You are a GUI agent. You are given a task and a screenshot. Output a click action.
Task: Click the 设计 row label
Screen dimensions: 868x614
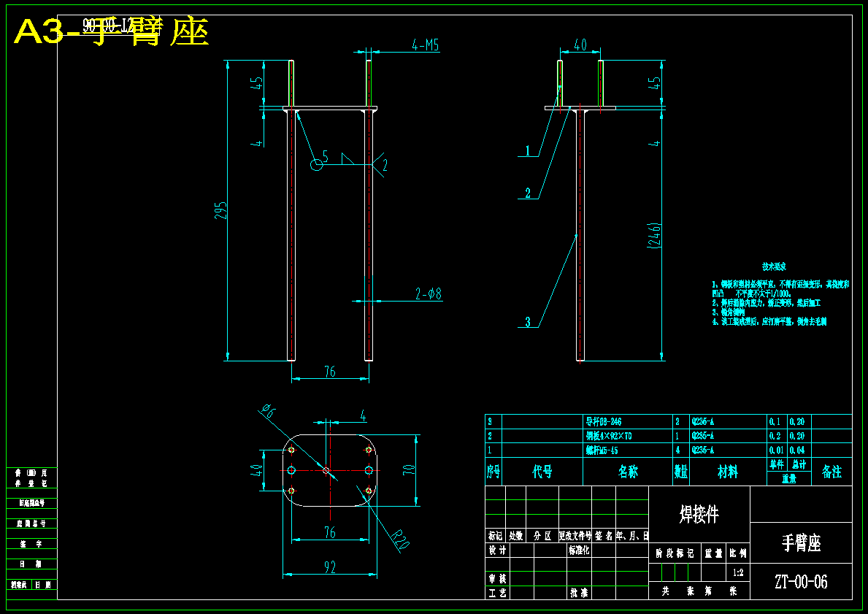[x=497, y=550]
